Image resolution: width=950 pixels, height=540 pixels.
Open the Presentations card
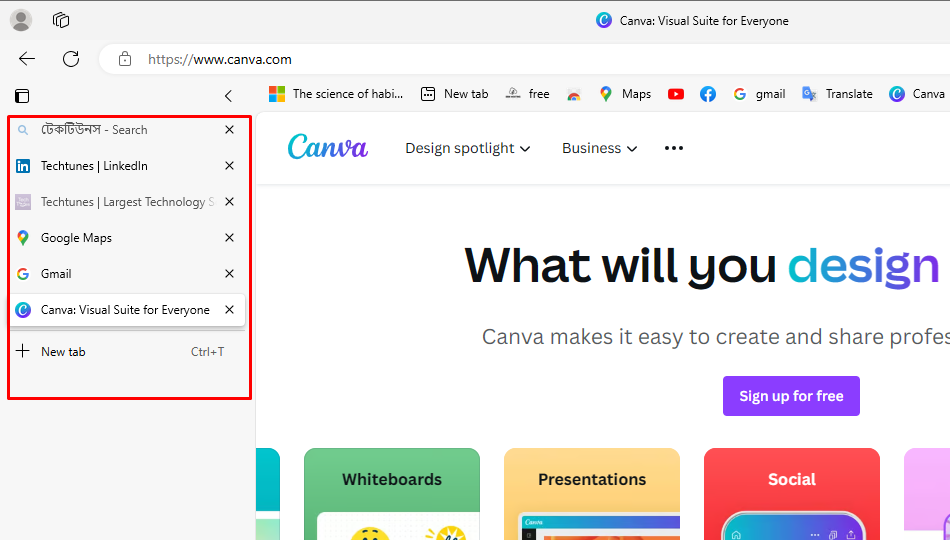(592, 494)
